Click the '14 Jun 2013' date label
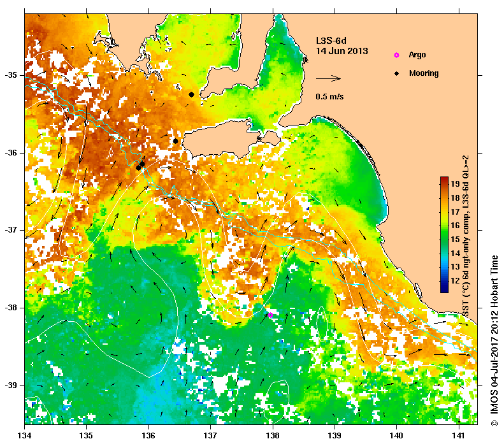This screenshot has width=504, height=446. [x=342, y=51]
